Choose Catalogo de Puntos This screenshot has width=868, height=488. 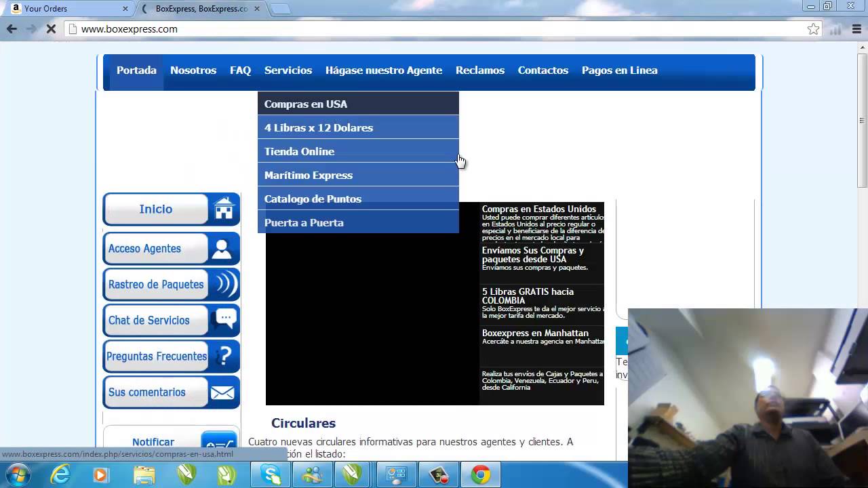(358, 199)
